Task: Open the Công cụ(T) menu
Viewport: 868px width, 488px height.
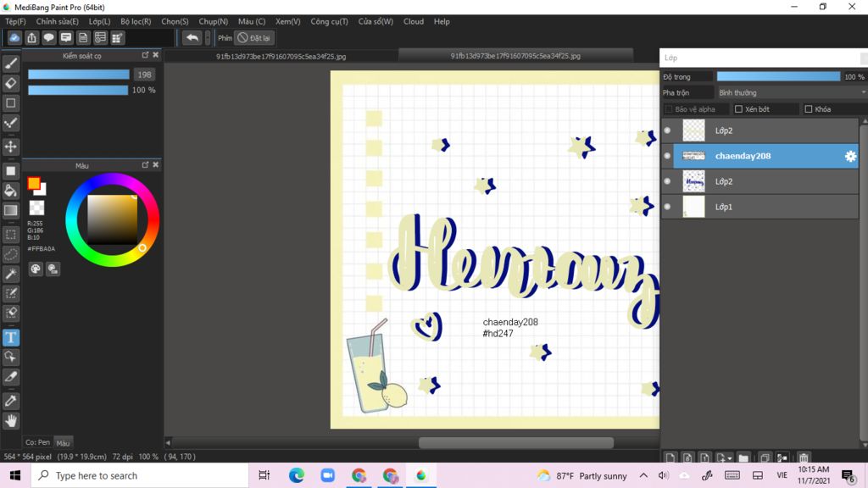Action: point(329,21)
